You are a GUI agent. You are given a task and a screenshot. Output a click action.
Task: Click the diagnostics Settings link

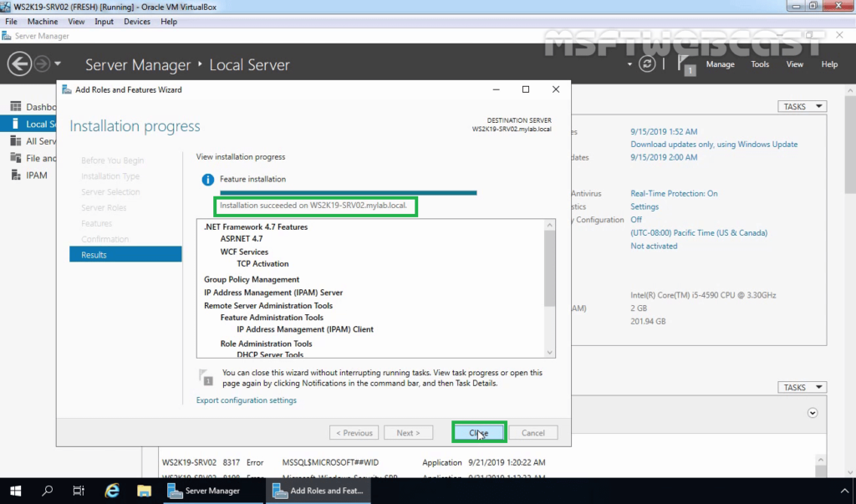(x=645, y=206)
